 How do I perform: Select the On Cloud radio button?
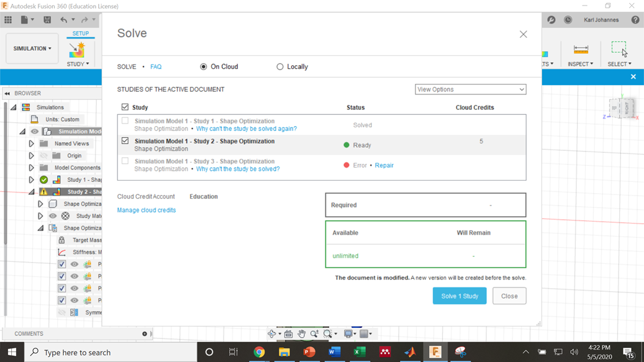[x=203, y=66]
